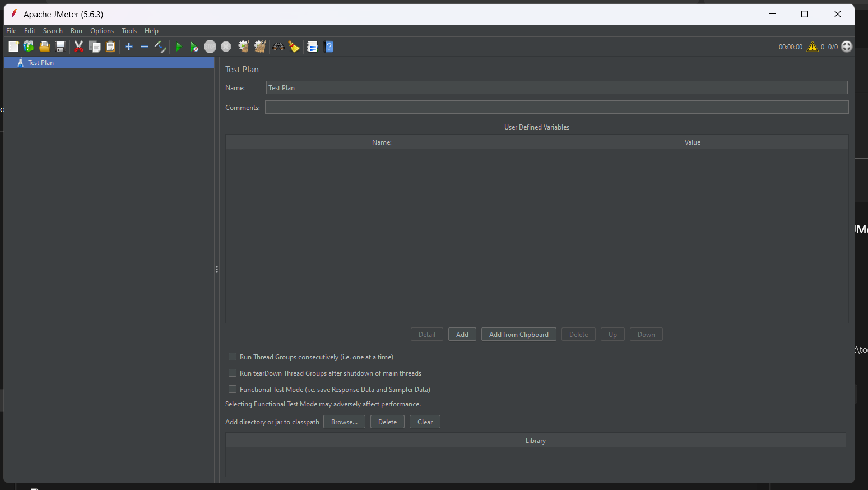Expand all nodes with plus icon
This screenshot has height=490, width=868.
129,47
